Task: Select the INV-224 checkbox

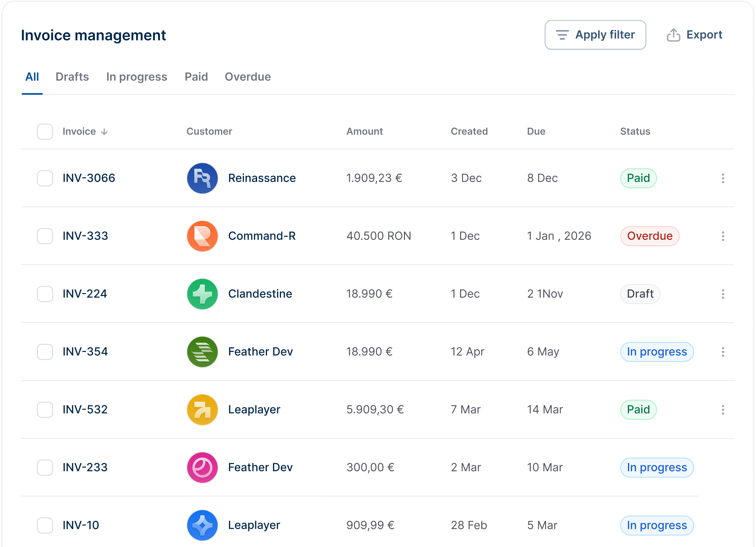Action: [x=45, y=294]
